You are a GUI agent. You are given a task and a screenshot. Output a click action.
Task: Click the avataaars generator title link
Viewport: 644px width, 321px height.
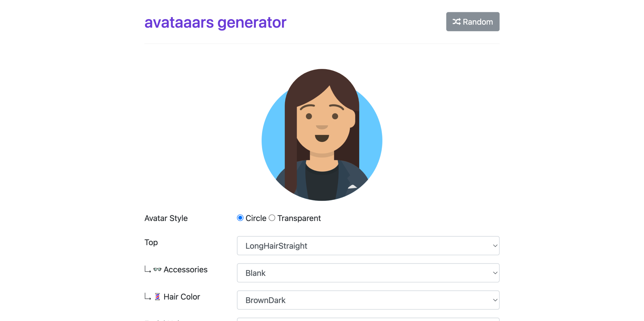pyautogui.click(x=215, y=22)
